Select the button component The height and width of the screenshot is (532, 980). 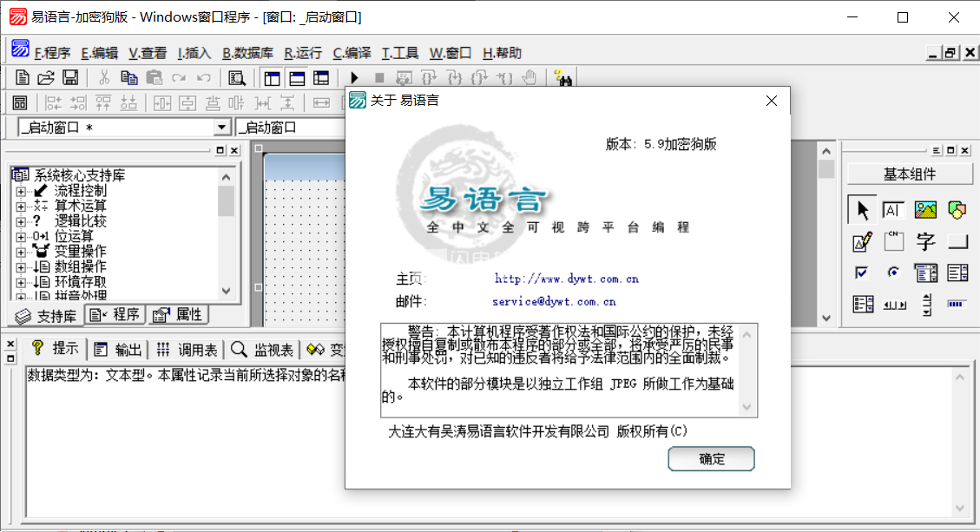pyautogui.click(x=957, y=241)
